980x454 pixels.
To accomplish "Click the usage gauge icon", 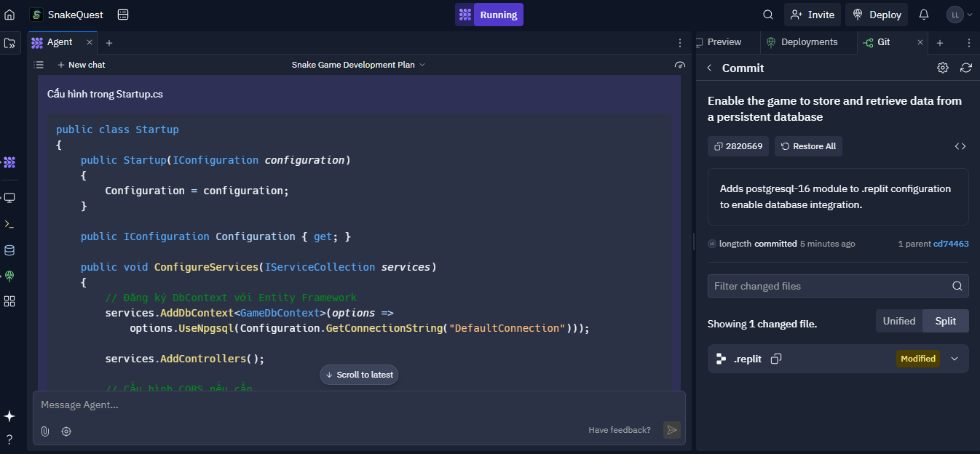I will [x=680, y=65].
